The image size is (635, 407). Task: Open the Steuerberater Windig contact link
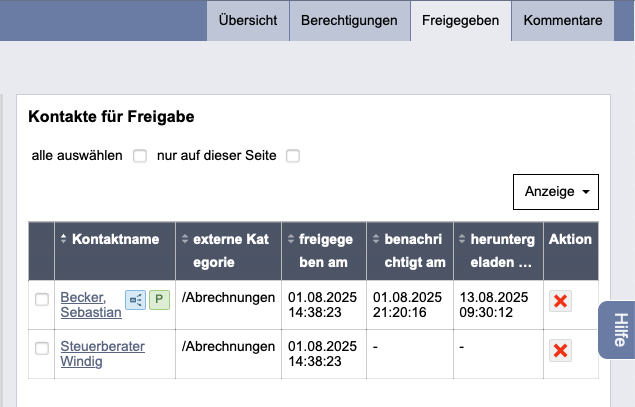click(x=102, y=354)
